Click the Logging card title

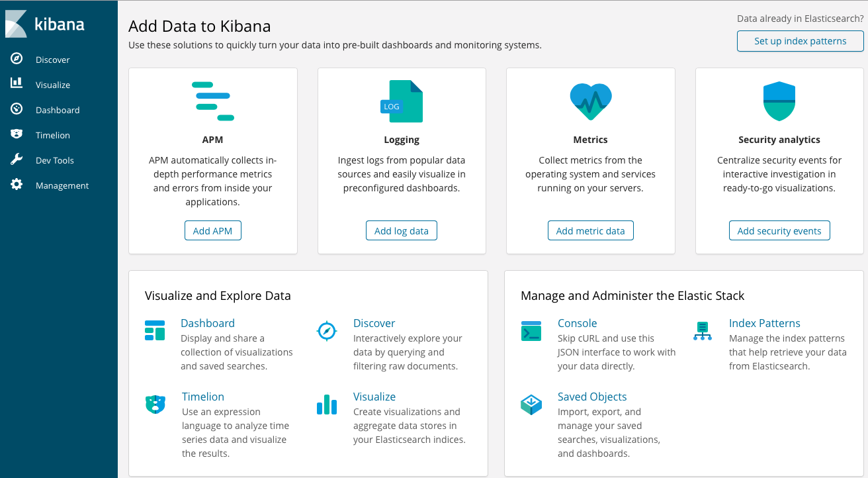tap(402, 140)
